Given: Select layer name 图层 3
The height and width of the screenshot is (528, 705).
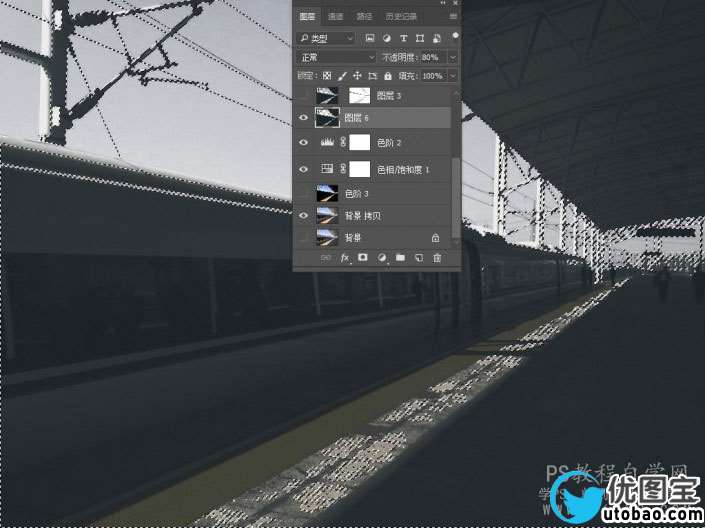Looking at the screenshot, I should [389, 95].
